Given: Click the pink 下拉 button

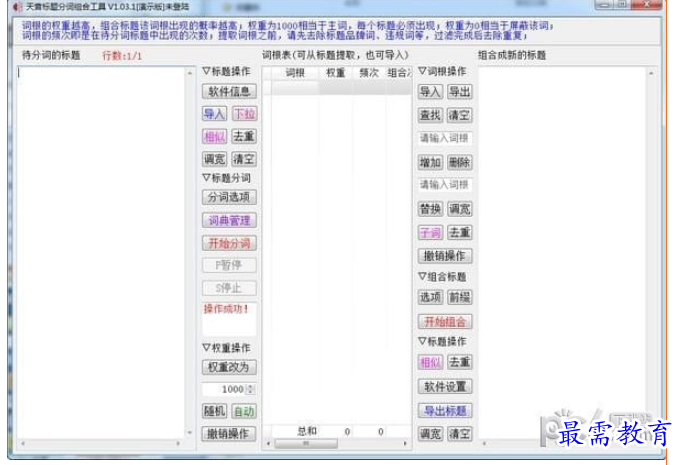Looking at the screenshot, I should pyautogui.click(x=244, y=114).
